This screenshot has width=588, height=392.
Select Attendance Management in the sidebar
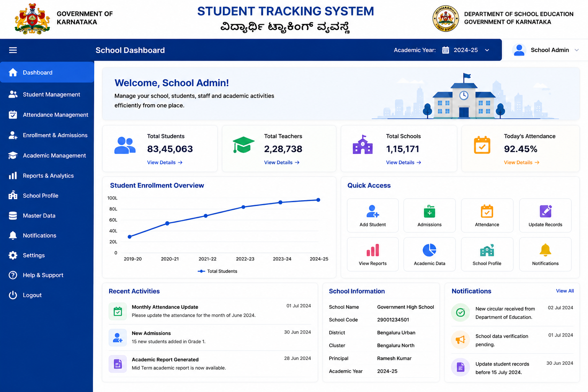(x=47, y=115)
